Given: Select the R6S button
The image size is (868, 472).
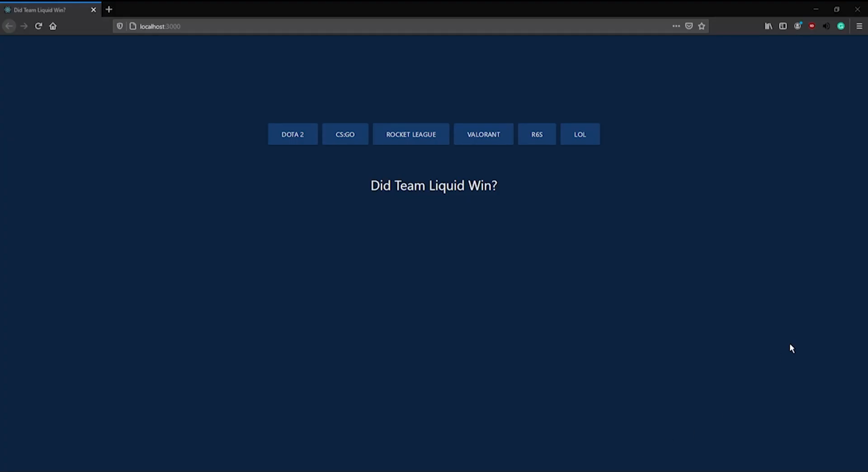Looking at the screenshot, I should pyautogui.click(x=537, y=134).
